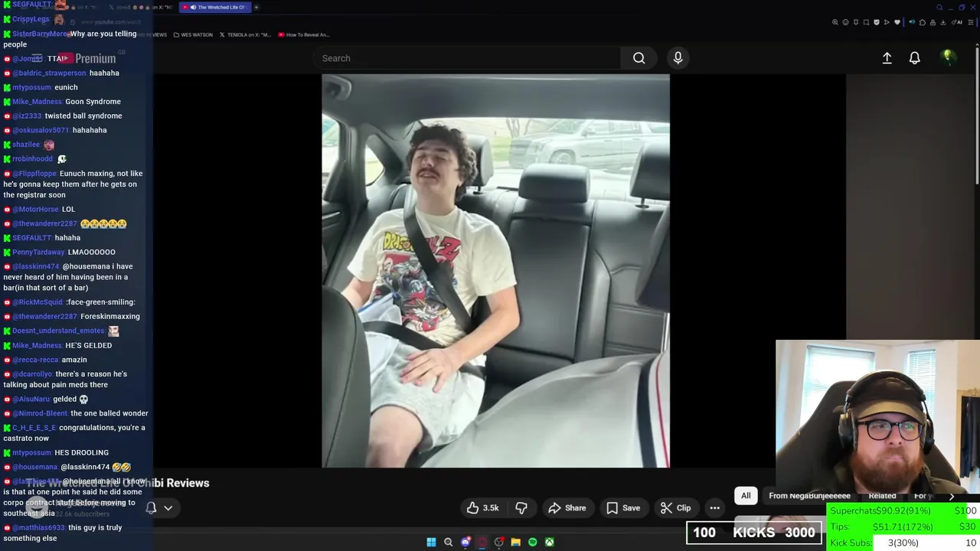
Task: Open a new browser tab with plus
Action: click(x=256, y=8)
